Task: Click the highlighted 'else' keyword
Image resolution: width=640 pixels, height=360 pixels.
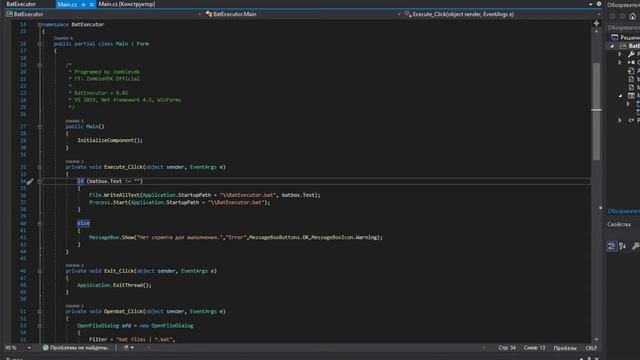Action: click(x=83, y=223)
